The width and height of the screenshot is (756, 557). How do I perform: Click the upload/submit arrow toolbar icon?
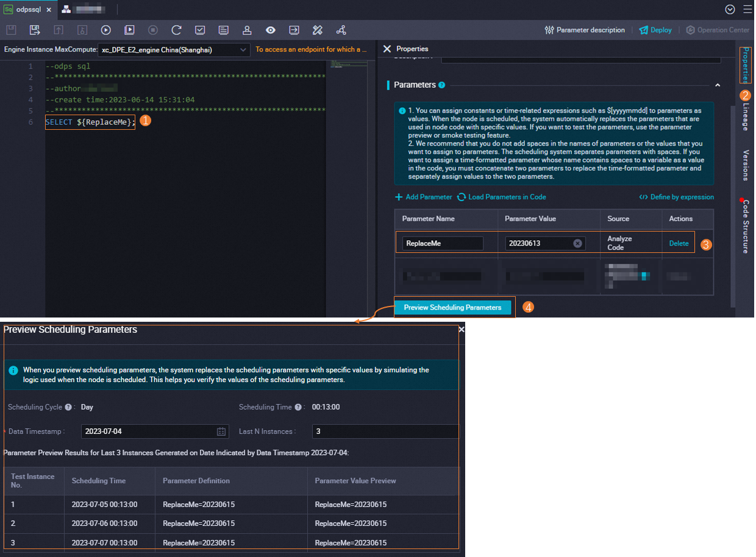(59, 30)
